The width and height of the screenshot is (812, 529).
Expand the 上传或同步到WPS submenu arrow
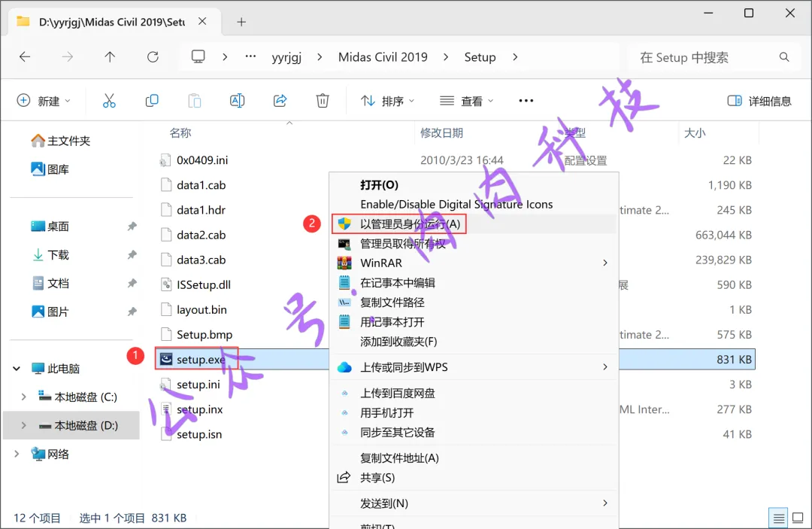pyautogui.click(x=604, y=366)
